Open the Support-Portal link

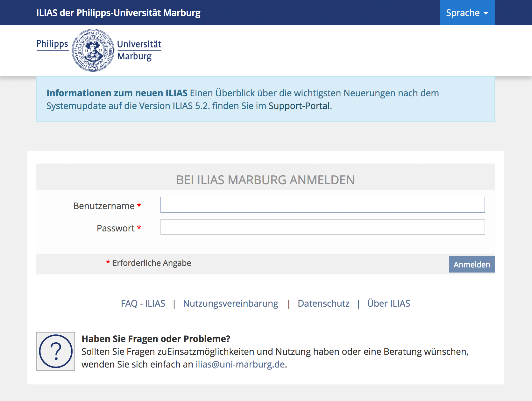click(299, 106)
